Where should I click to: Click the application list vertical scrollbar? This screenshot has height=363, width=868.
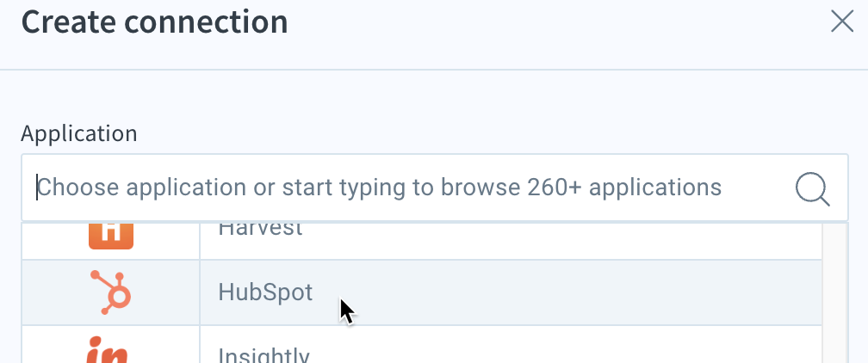coord(835,293)
